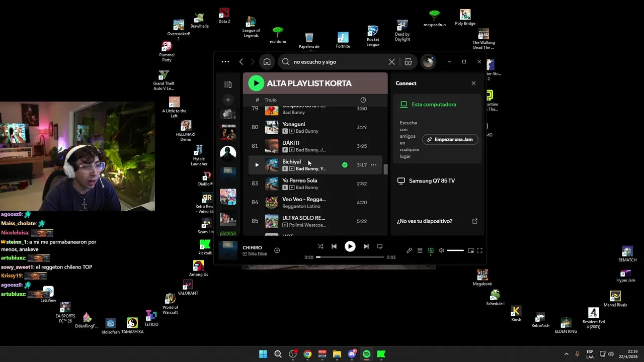The width and height of the screenshot is (644, 362).
Task: Select the Rocket League desktop icon
Action: coord(373,36)
